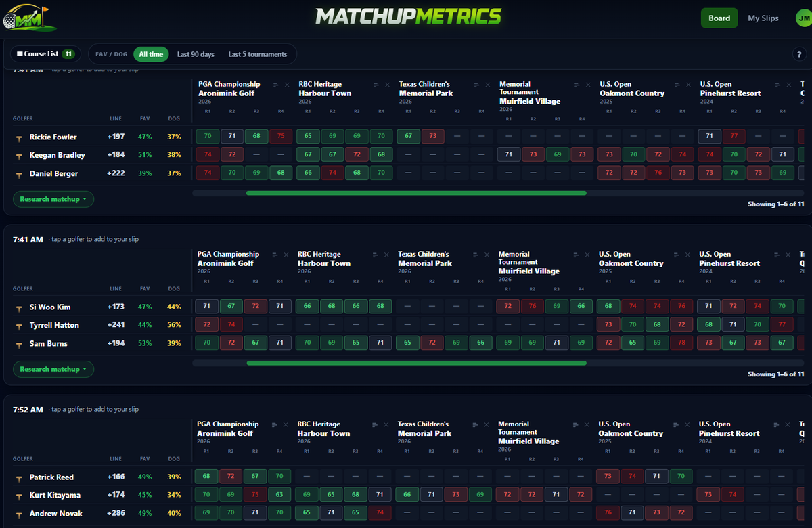This screenshot has width=812, height=528.
Task: Click Daniel Berger's +222 line
Action: tap(116, 174)
